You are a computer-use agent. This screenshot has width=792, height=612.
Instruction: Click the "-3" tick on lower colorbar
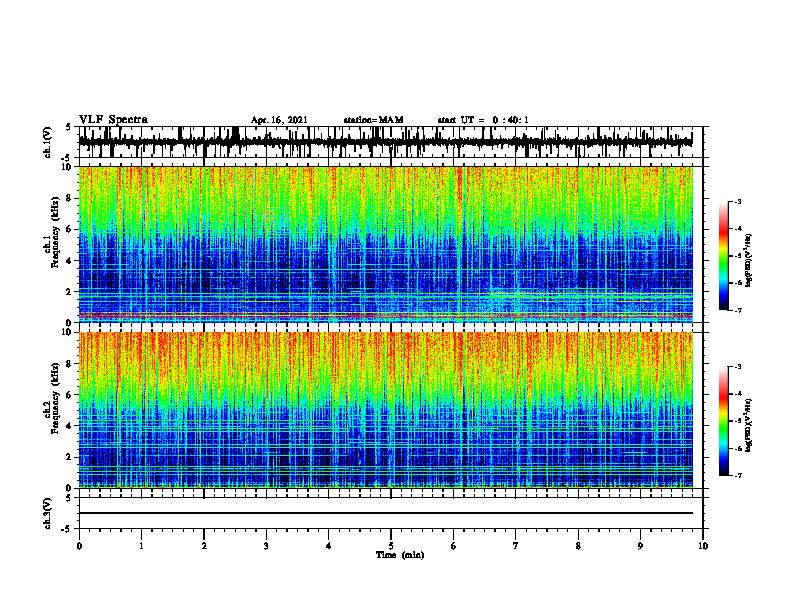tap(737, 367)
